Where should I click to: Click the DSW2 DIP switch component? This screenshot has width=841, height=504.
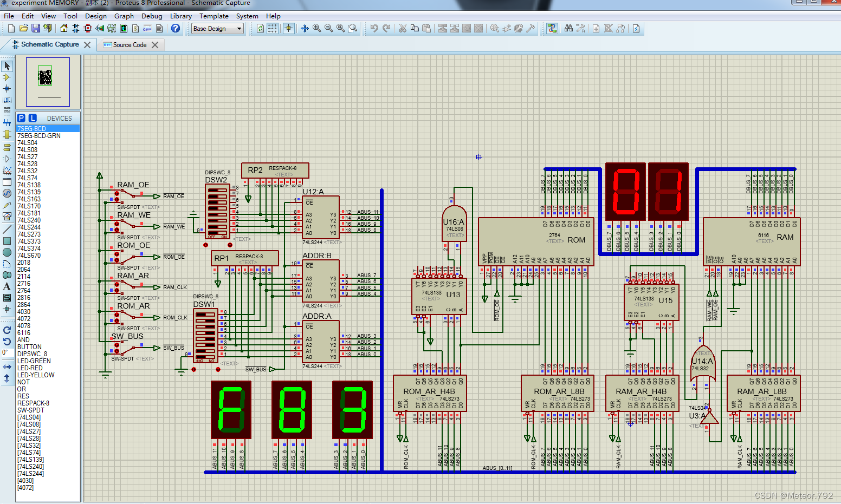tap(217, 212)
